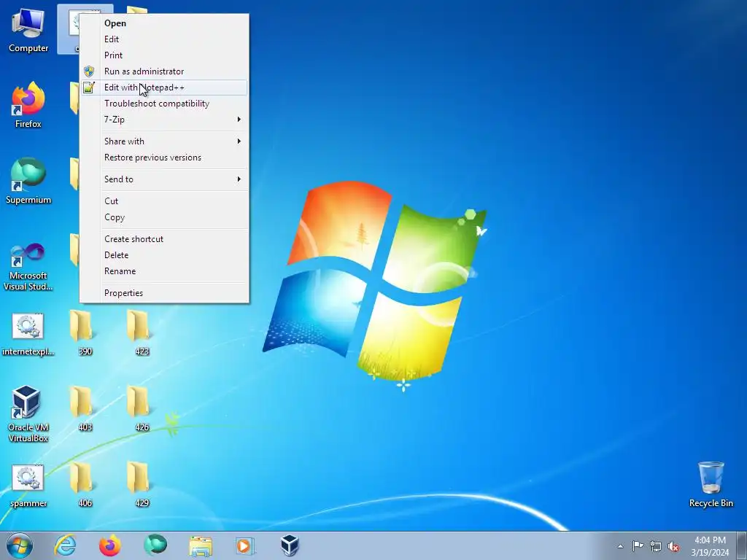Image resolution: width=747 pixels, height=560 pixels.
Task: Click the Show desktop strip on taskbar
Action: pyautogui.click(x=742, y=545)
